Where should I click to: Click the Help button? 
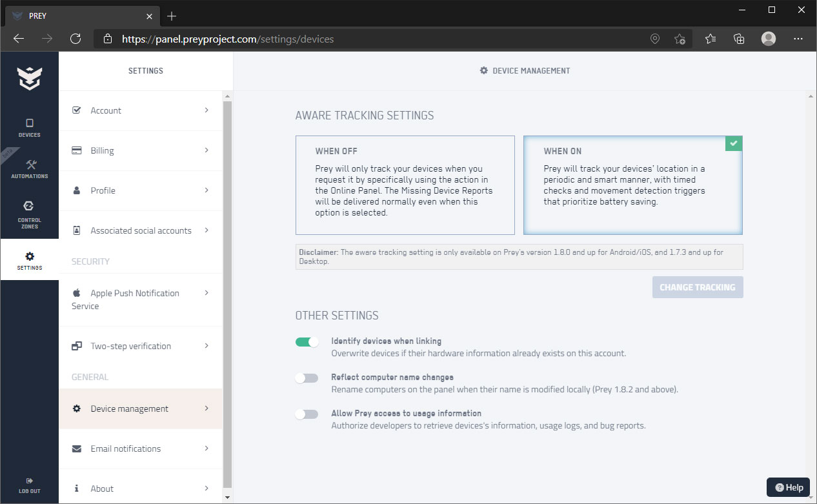789,487
